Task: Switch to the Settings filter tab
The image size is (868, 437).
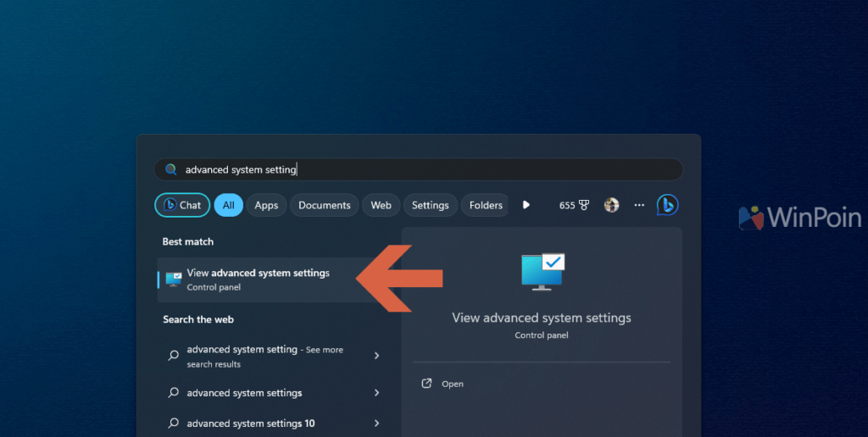Action: [430, 205]
